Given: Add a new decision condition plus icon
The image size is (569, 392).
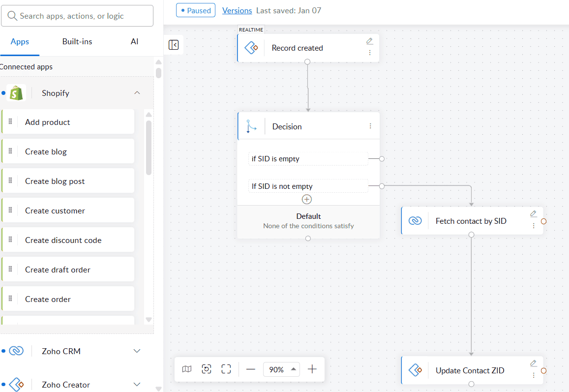Looking at the screenshot, I should click(x=307, y=199).
